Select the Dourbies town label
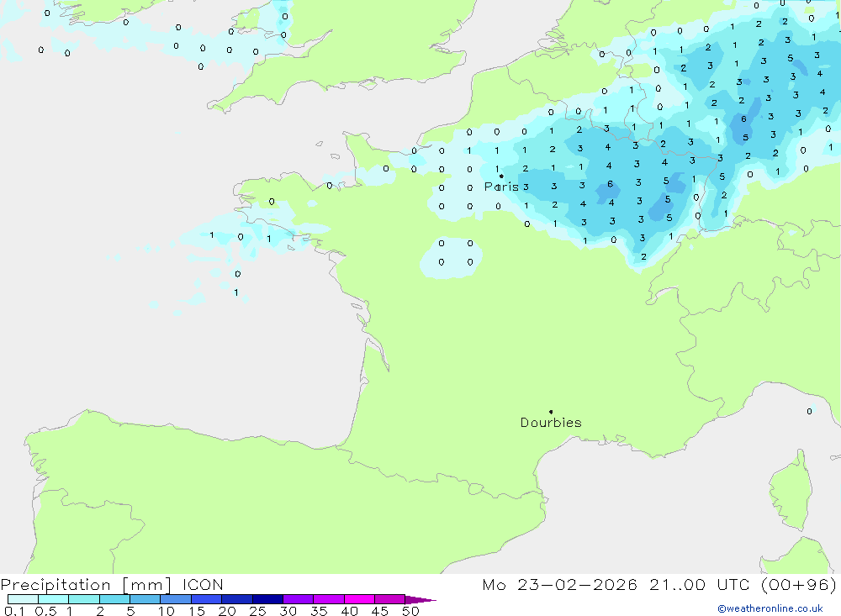The image size is (841, 616). pyautogui.click(x=551, y=423)
